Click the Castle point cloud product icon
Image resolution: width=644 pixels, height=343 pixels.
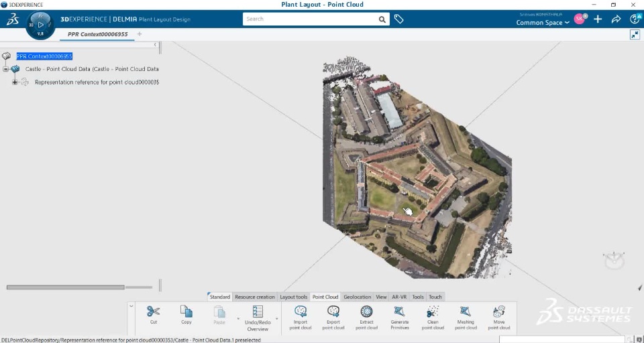click(x=15, y=69)
